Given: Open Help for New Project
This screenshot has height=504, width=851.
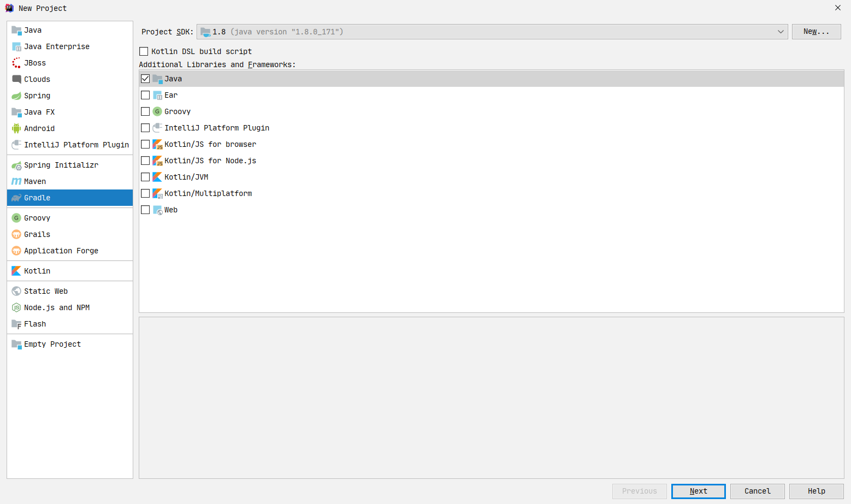Looking at the screenshot, I should (x=816, y=491).
